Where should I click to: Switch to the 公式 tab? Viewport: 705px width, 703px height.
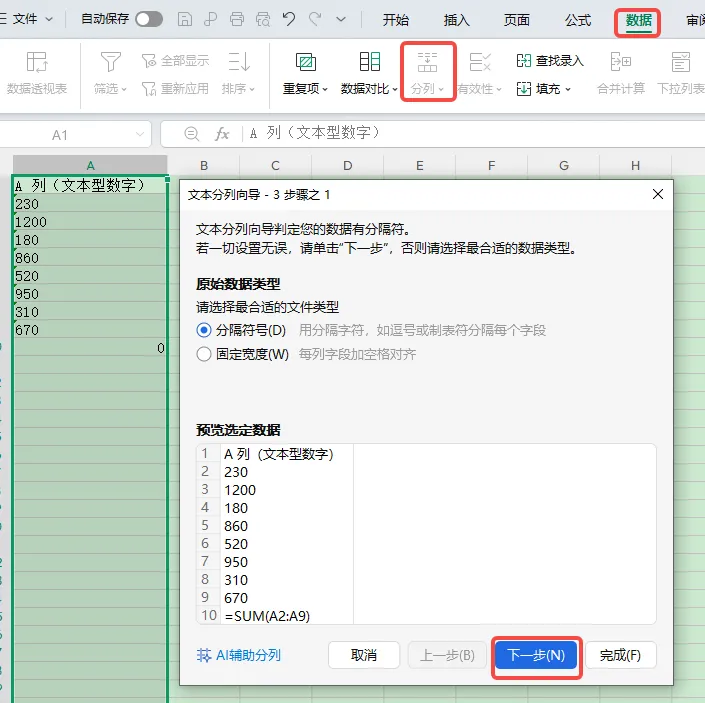[578, 20]
